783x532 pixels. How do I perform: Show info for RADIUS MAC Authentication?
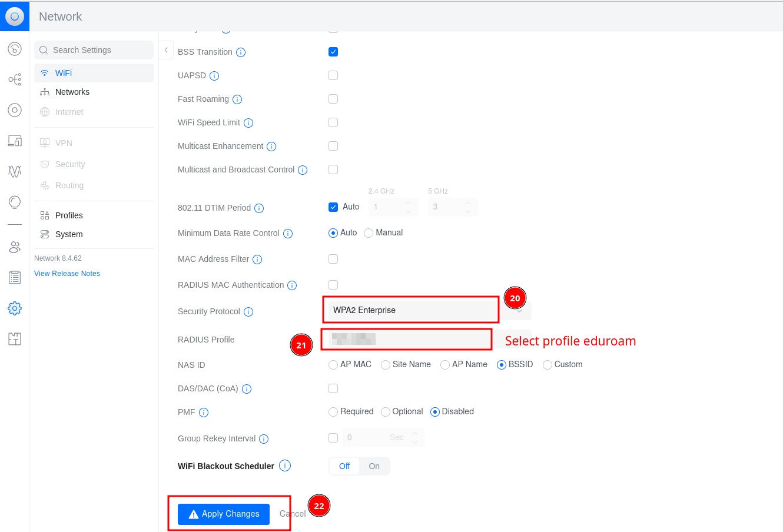point(292,285)
